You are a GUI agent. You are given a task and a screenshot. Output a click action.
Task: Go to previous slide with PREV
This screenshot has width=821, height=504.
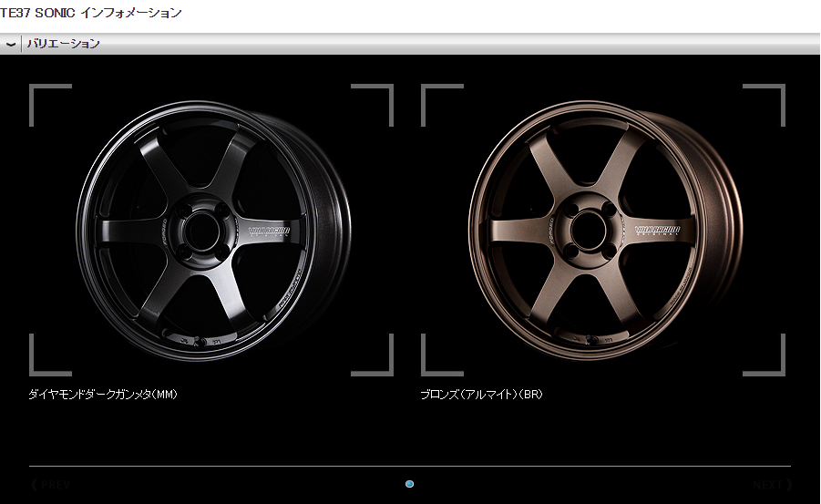[51, 485]
